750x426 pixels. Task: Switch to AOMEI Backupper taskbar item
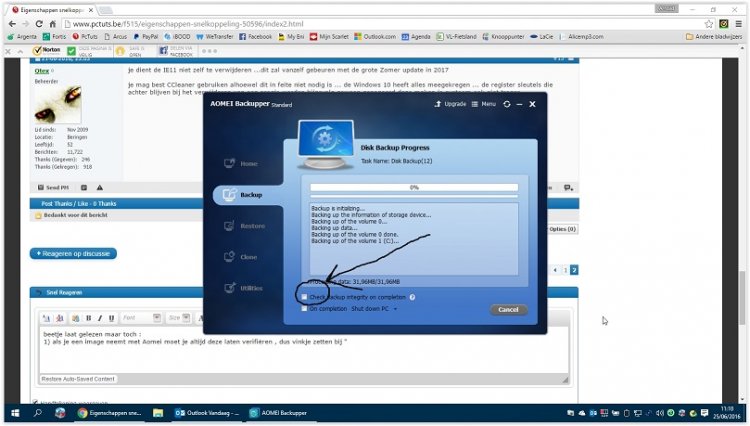click(278, 413)
